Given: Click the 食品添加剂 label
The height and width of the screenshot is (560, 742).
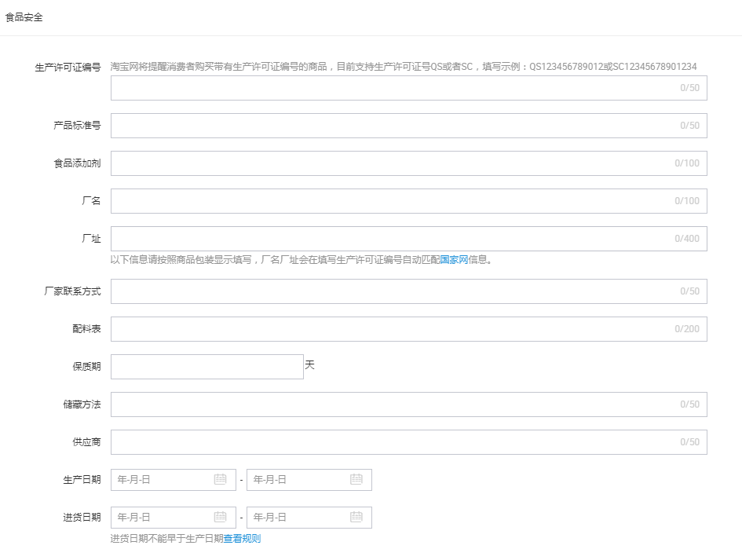Looking at the screenshot, I should tap(77, 163).
